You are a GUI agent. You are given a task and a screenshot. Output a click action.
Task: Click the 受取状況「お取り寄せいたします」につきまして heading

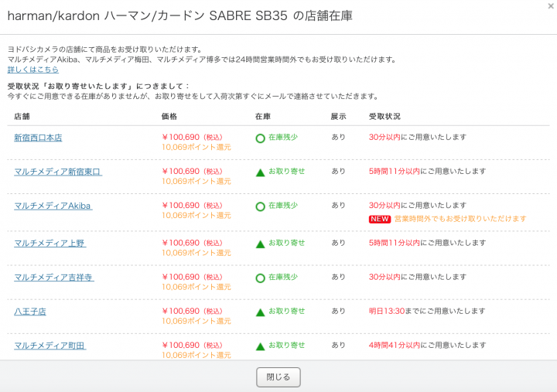coord(99,87)
